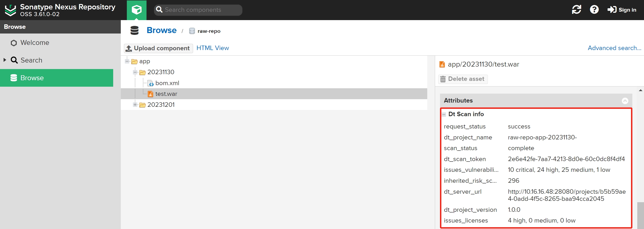
Task: Expand the 20231201 folder node
Action: [x=135, y=105]
